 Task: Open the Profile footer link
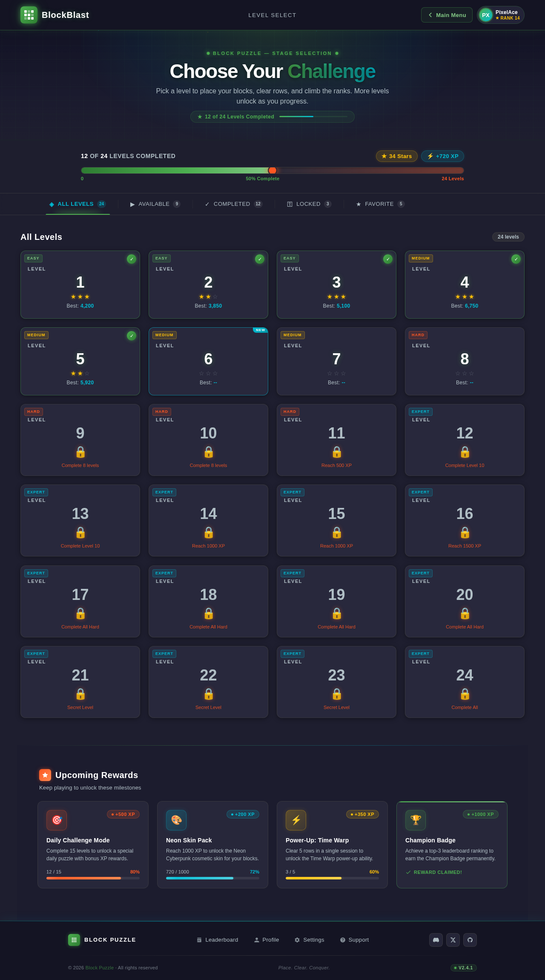click(267, 940)
